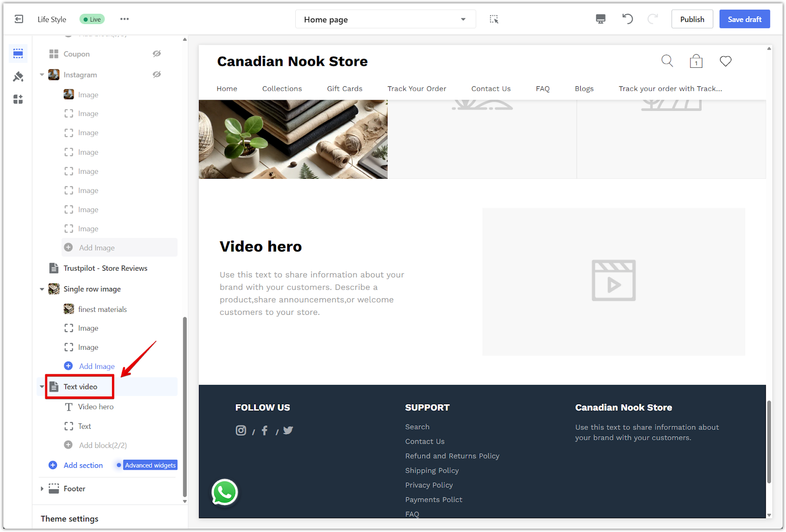Select the Collections navigation menu item
Image resolution: width=786 pixels, height=532 pixels.
[282, 89]
